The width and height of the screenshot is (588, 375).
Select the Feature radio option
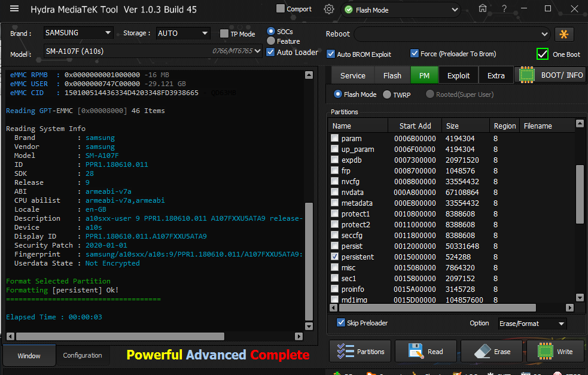pyautogui.click(x=271, y=41)
